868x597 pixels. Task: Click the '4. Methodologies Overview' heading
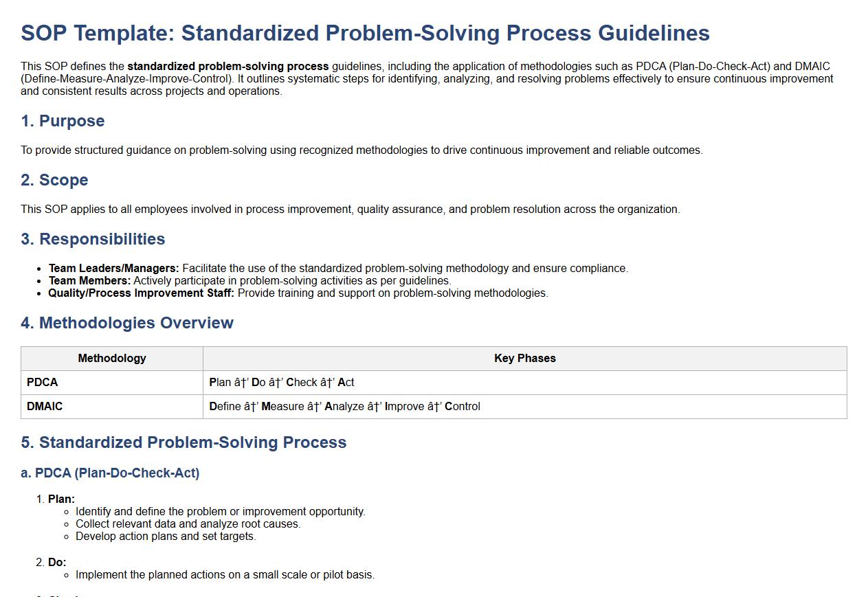pyautogui.click(x=127, y=323)
